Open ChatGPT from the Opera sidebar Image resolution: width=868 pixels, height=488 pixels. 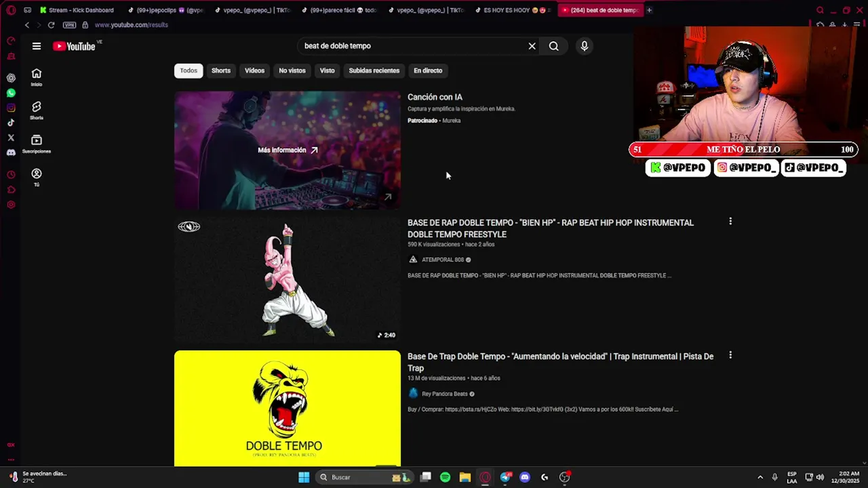pos(11,78)
